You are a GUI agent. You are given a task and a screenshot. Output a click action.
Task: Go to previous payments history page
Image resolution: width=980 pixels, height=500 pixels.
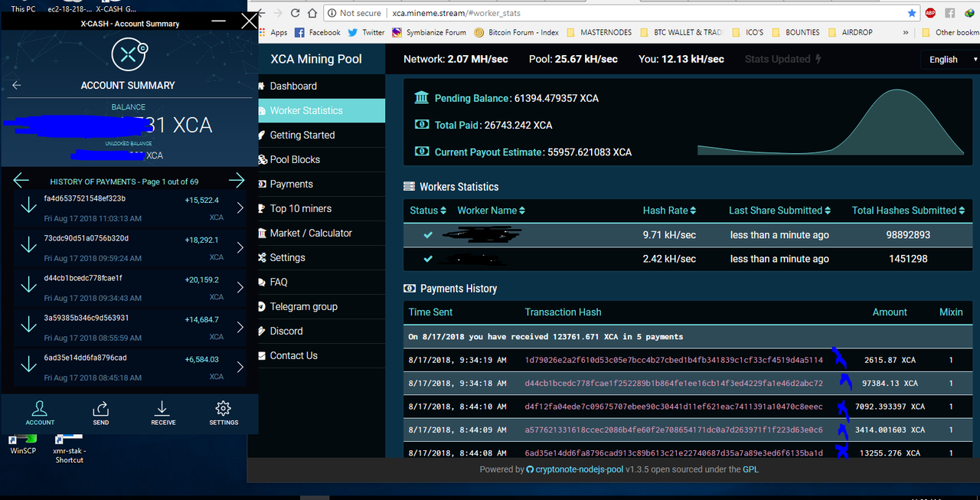tap(21, 181)
